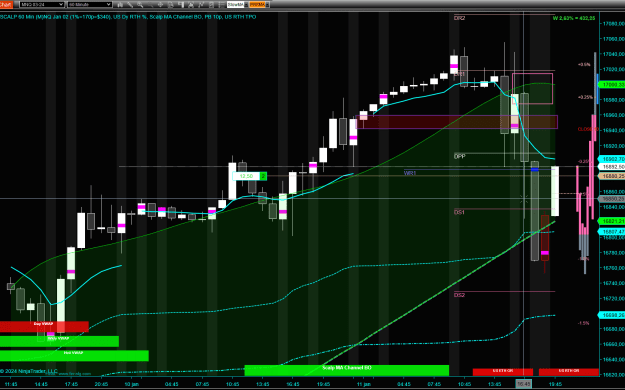Click the red CLOSE label near price axis
This screenshot has height=390, width=625.
(x=588, y=129)
